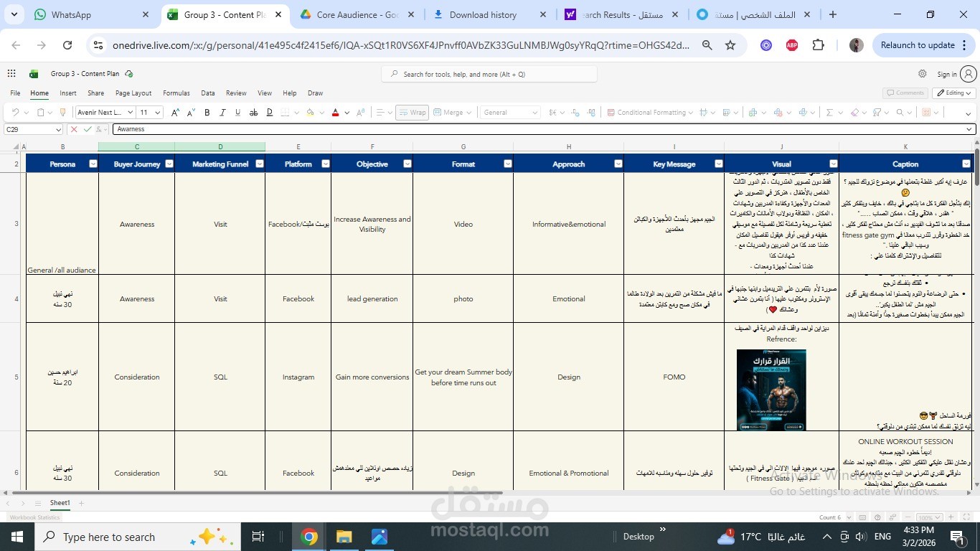This screenshot has height=551, width=980.
Task: Apply the fill color bucket
Action: (x=310, y=112)
